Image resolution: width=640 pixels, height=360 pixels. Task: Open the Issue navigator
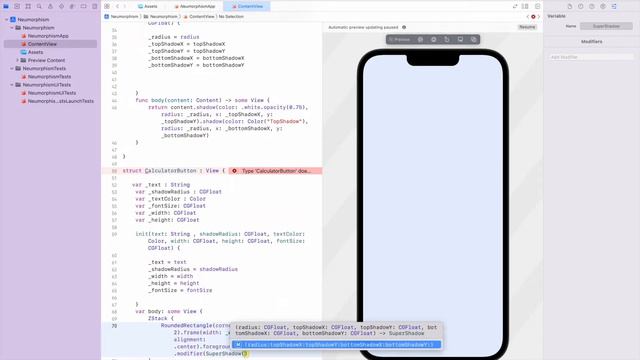[x=50, y=7]
